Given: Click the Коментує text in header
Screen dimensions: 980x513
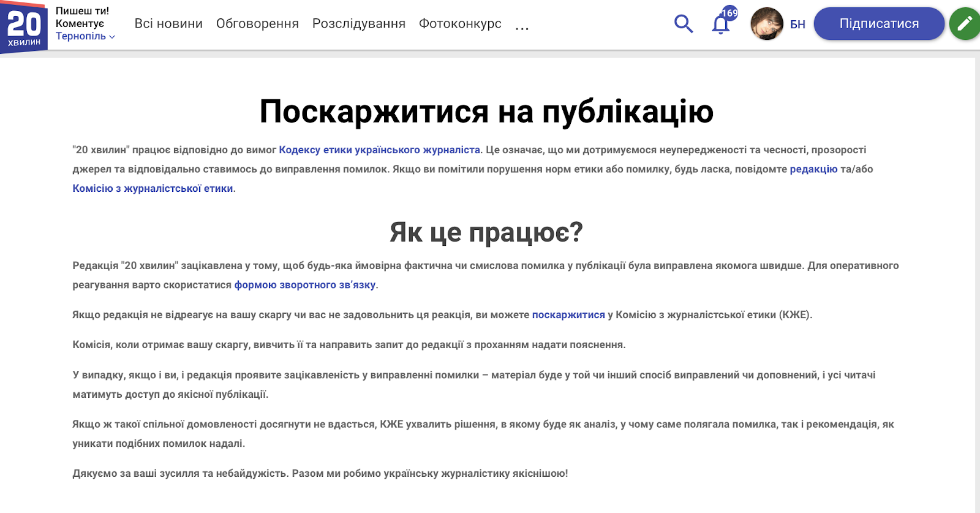Looking at the screenshot, I should click(80, 23).
